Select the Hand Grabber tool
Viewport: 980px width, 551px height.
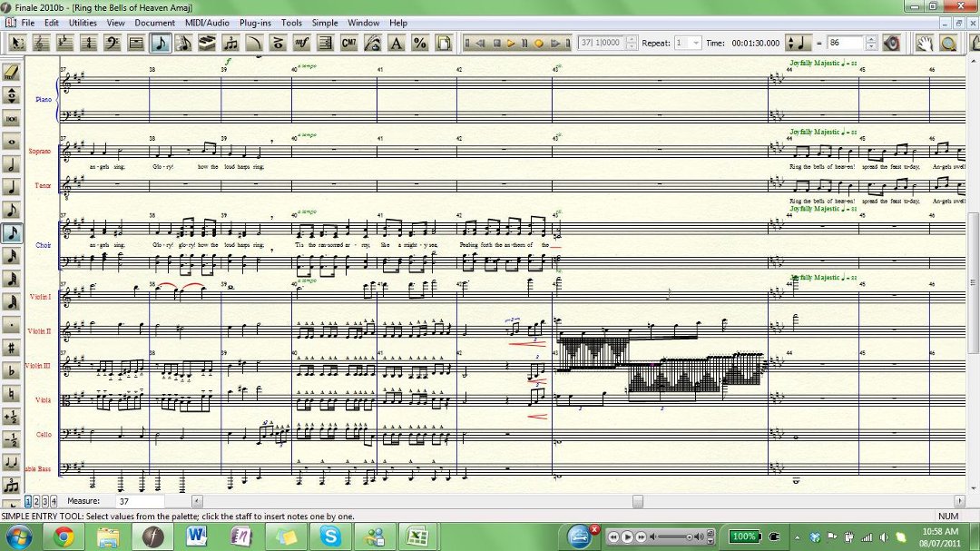925,44
